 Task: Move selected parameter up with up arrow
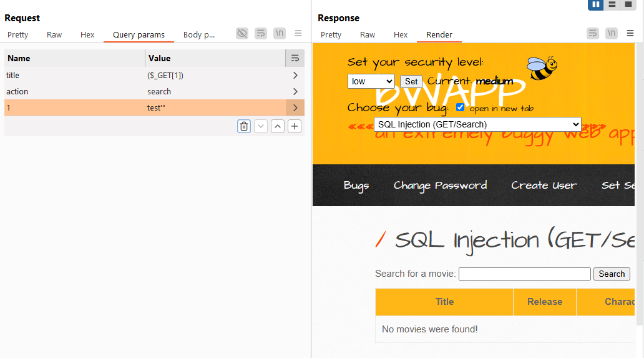pos(278,126)
